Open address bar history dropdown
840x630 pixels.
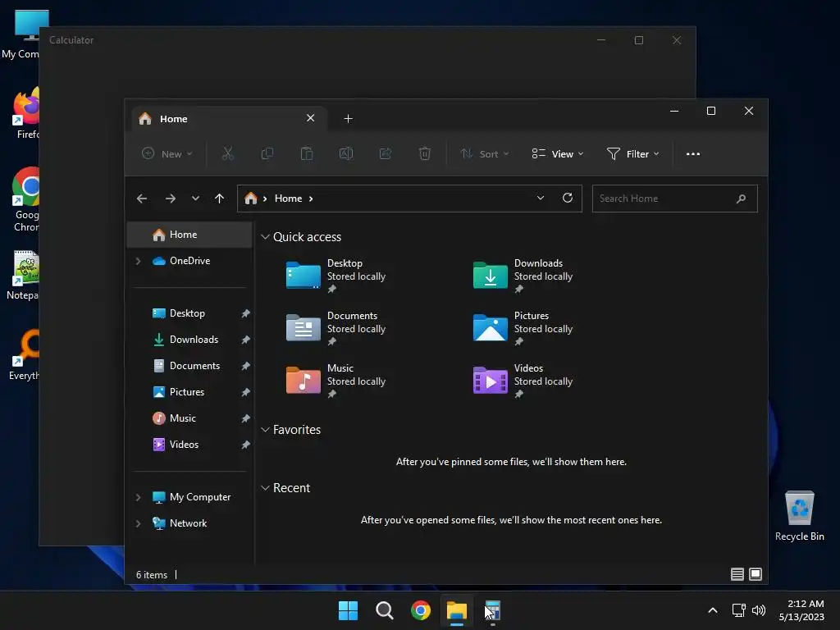[x=541, y=199]
